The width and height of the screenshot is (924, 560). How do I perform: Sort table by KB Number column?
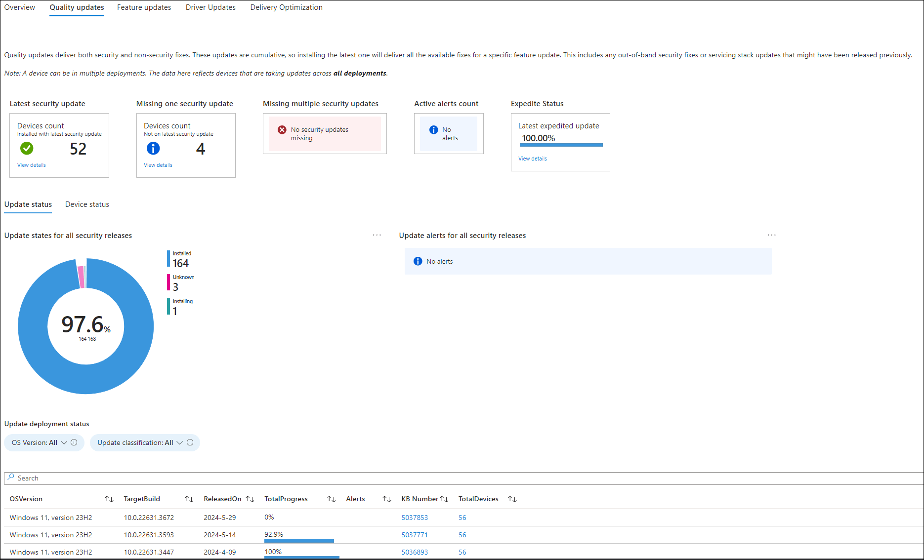(444, 499)
